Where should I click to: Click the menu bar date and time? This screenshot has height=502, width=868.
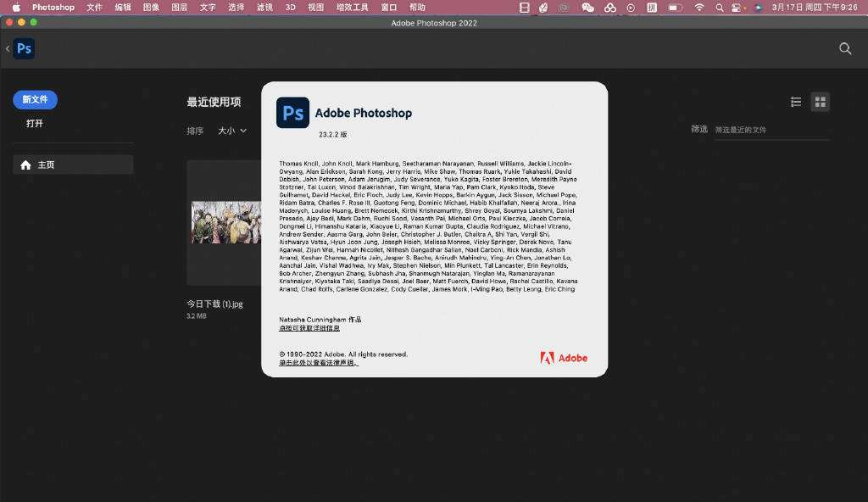[815, 7]
